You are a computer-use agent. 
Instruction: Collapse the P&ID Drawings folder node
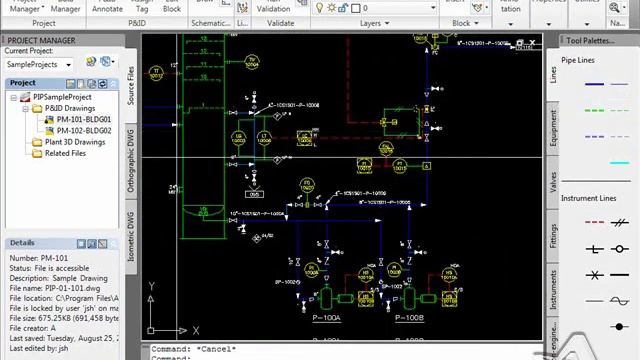(25, 109)
